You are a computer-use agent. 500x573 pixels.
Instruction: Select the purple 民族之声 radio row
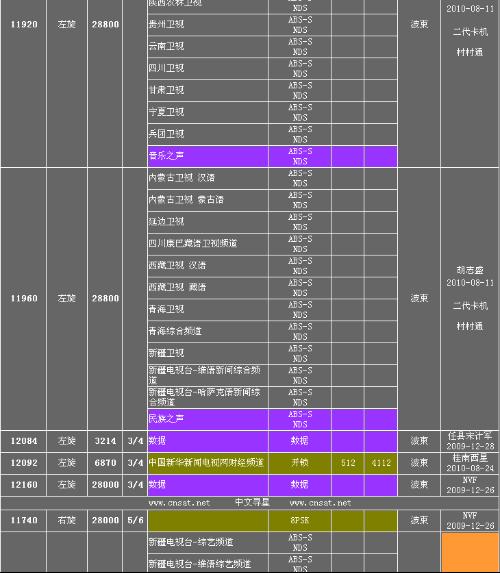point(272,419)
